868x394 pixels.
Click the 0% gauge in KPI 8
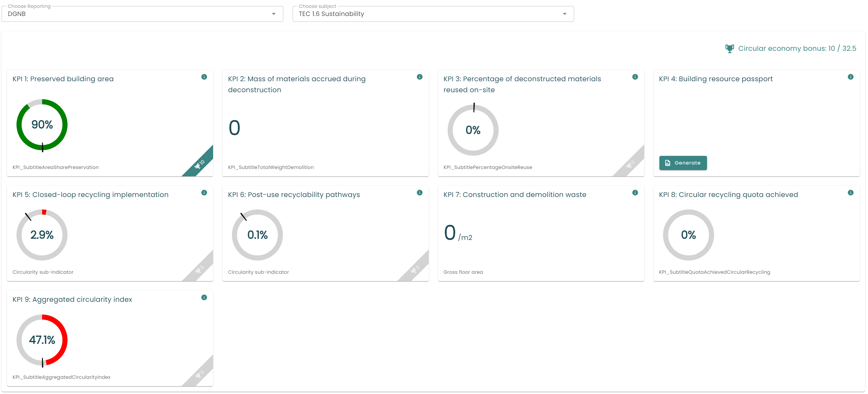pyautogui.click(x=688, y=235)
